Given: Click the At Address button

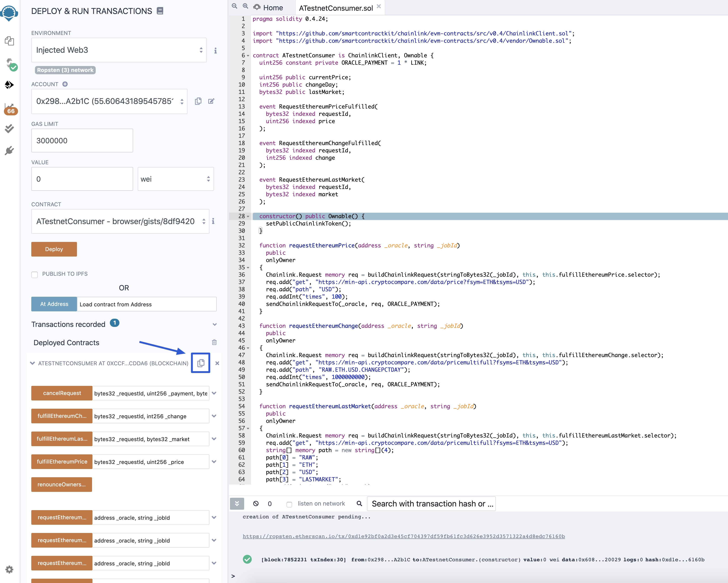Looking at the screenshot, I should click(x=54, y=304).
